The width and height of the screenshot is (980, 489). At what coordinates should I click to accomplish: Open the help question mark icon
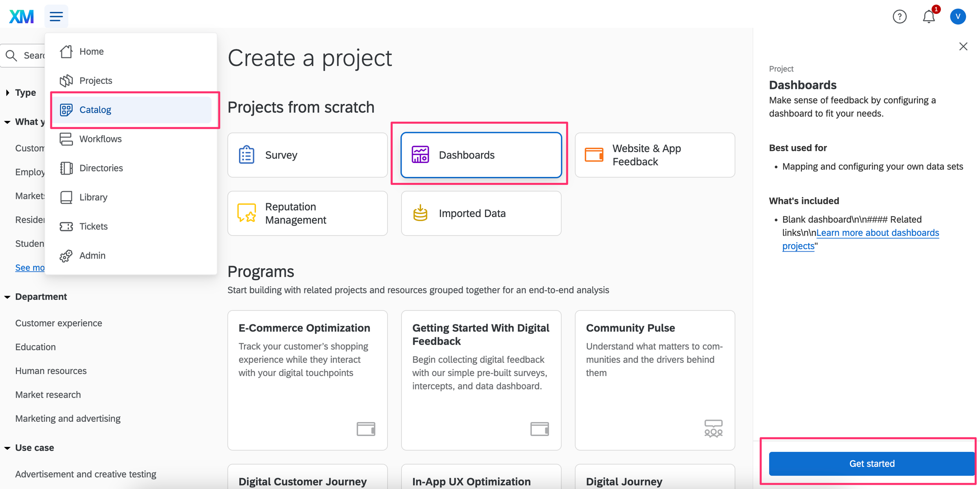tap(900, 17)
